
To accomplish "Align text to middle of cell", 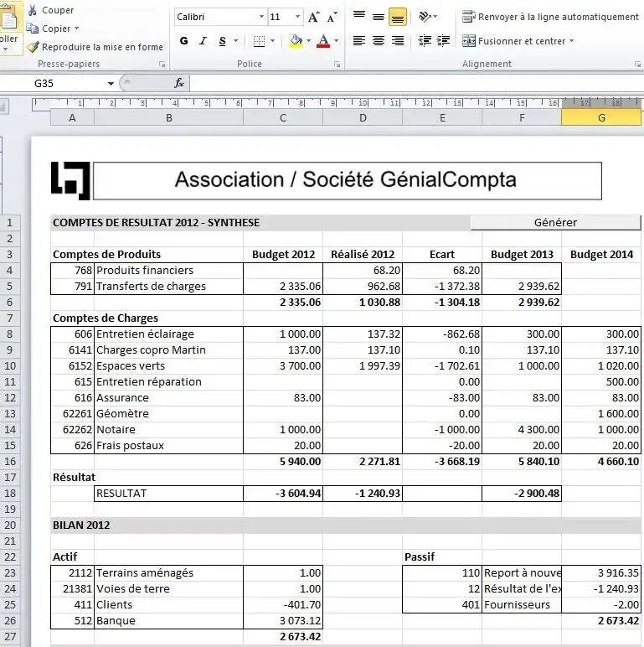I will click(x=378, y=17).
